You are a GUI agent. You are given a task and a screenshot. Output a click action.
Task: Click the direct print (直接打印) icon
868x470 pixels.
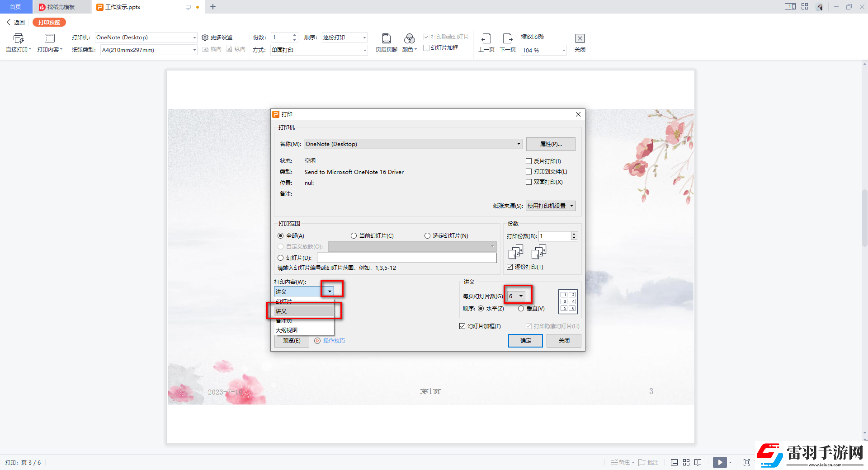click(x=18, y=39)
